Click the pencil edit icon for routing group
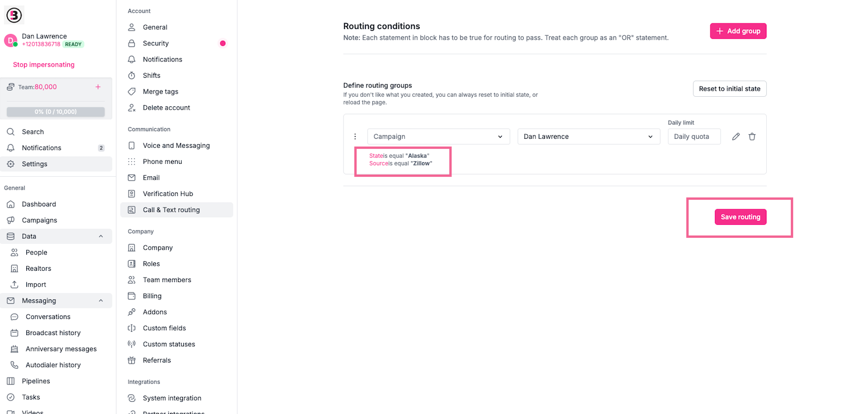The width and height of the screenshot is (868, 414). [x=736, y=136]
